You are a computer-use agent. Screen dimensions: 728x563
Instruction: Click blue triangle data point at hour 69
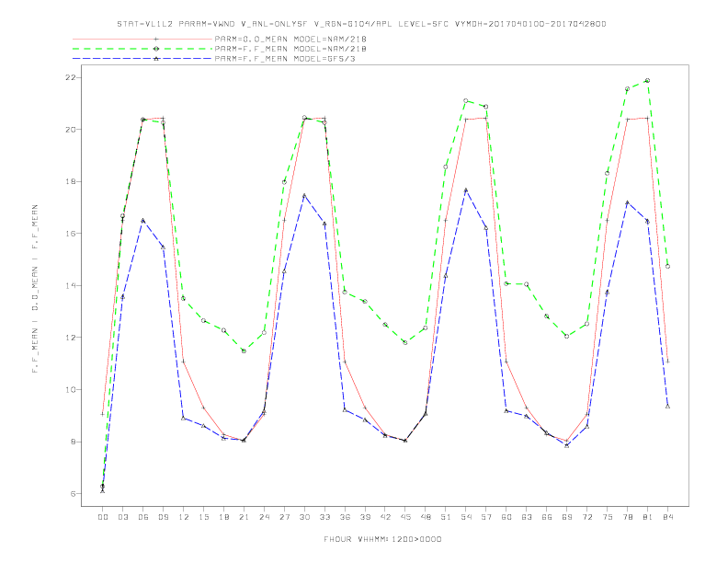(567, 445)
